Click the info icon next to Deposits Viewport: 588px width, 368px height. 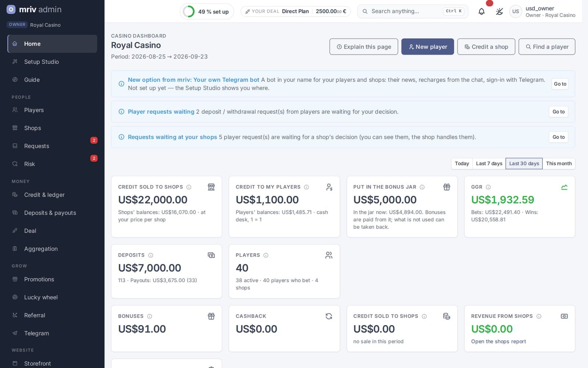point(151,255)
